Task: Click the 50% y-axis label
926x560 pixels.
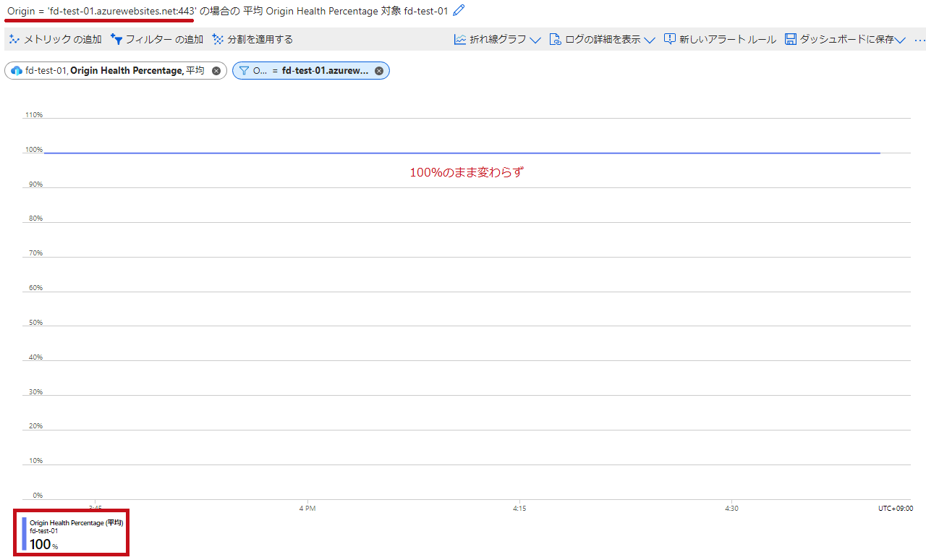Action: [x=35, y=323]
